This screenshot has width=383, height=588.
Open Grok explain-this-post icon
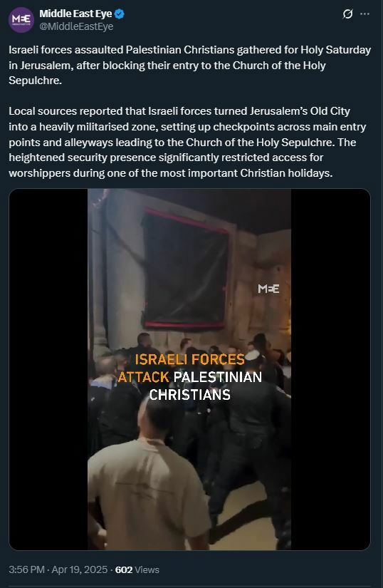click(347, 14)
